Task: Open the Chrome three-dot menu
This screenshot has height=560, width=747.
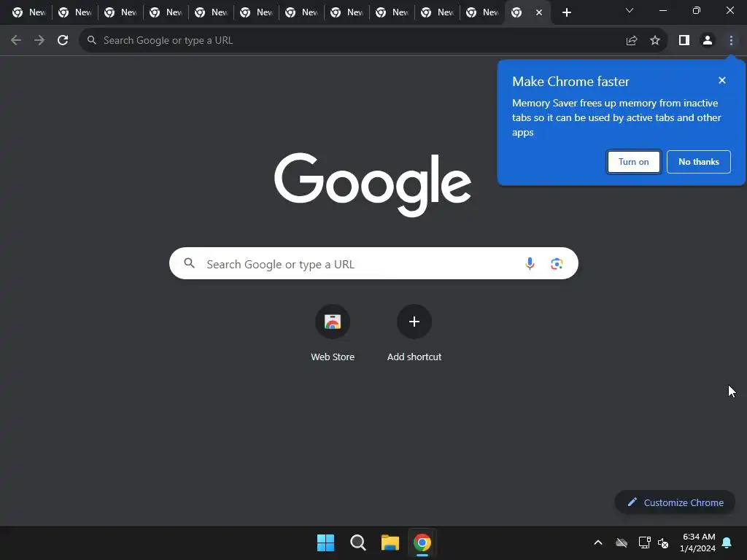Action: [731, 41]
